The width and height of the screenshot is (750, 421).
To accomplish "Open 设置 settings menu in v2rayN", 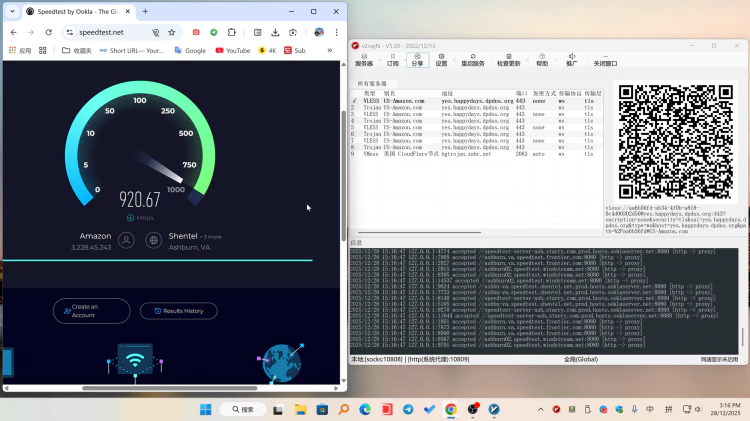I will pos(441,60).
